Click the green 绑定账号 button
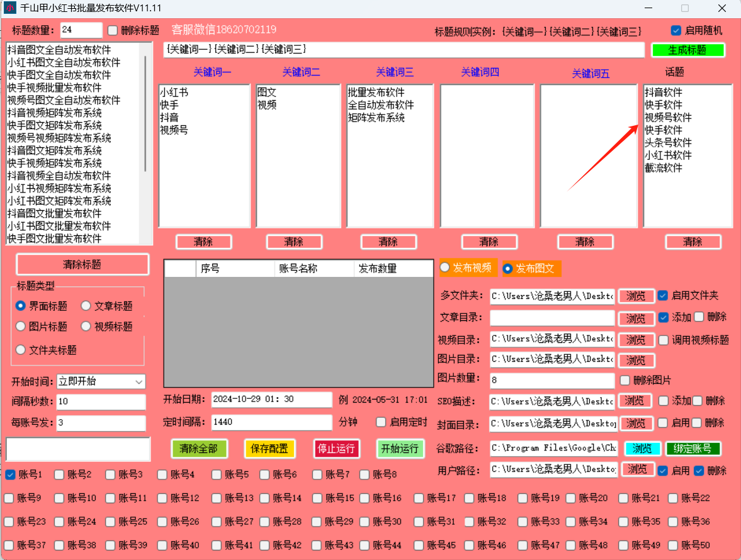Image resolution: width=741 pixels, height=560 pixels. (x=693, y=449)
